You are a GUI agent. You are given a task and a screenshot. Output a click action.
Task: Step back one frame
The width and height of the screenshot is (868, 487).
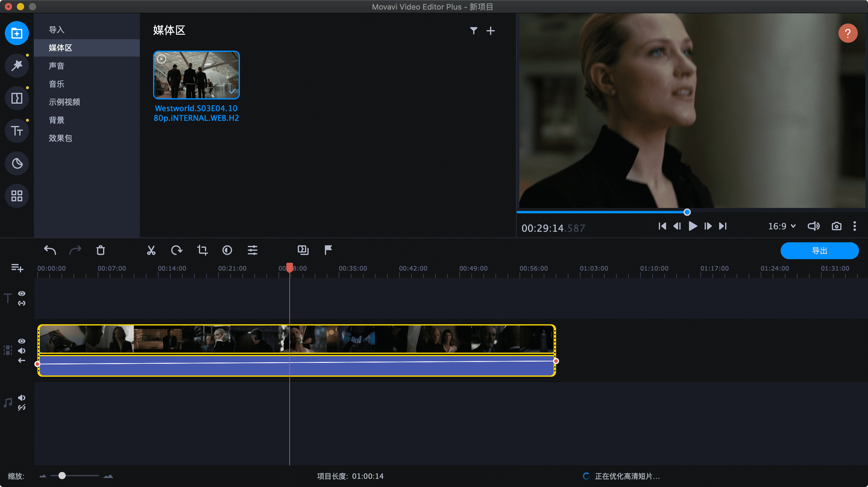tap(677, 226)
